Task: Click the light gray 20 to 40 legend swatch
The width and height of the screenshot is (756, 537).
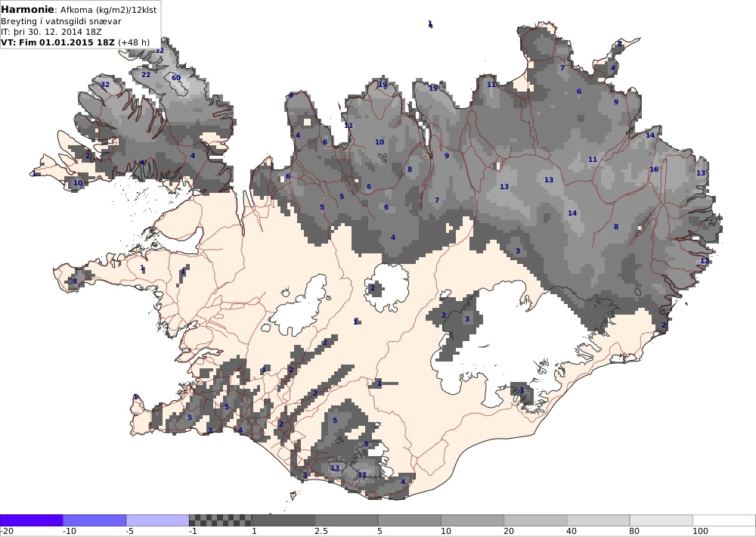Action: pos(536,520)
